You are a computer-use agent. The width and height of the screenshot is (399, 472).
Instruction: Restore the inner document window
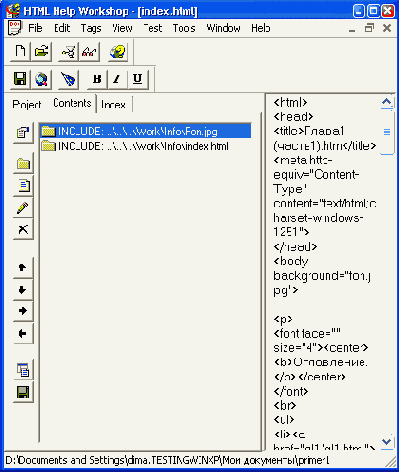[x=369, y=28]
